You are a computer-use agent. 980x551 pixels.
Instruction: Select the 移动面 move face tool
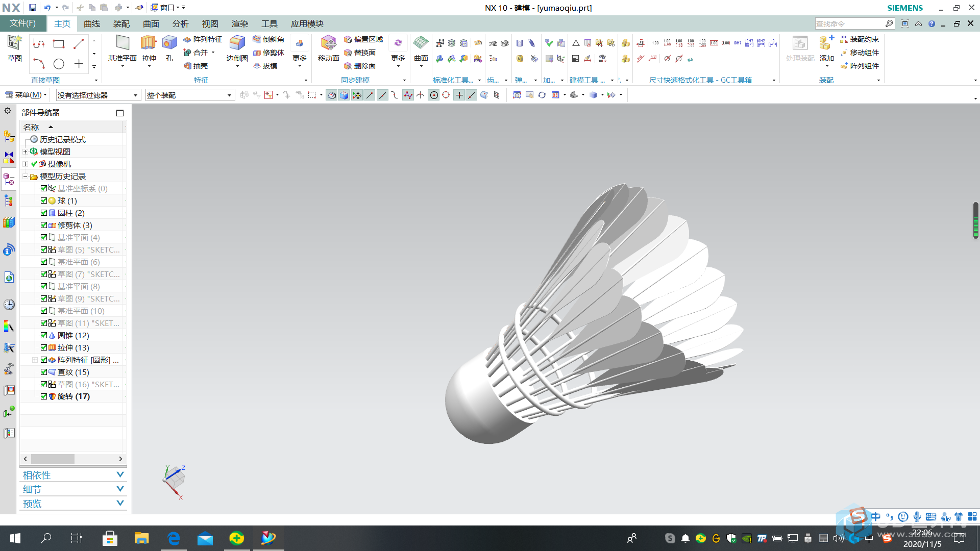click(328, 48)
